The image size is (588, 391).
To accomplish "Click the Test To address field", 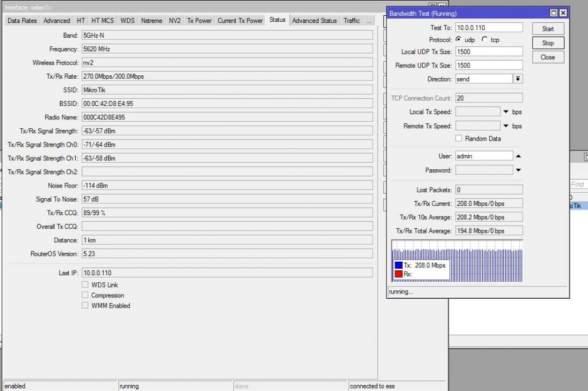I will (488, 27).
